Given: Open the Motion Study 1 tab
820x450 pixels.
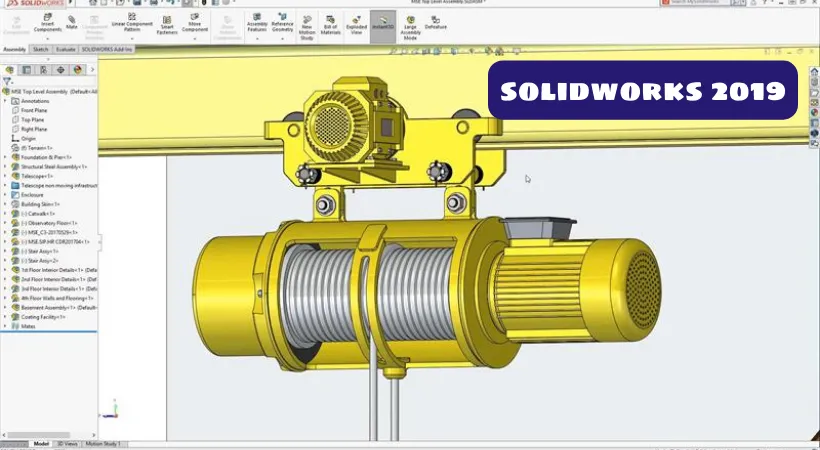Looking at the screenshot, I should click(x=103, y=444).
